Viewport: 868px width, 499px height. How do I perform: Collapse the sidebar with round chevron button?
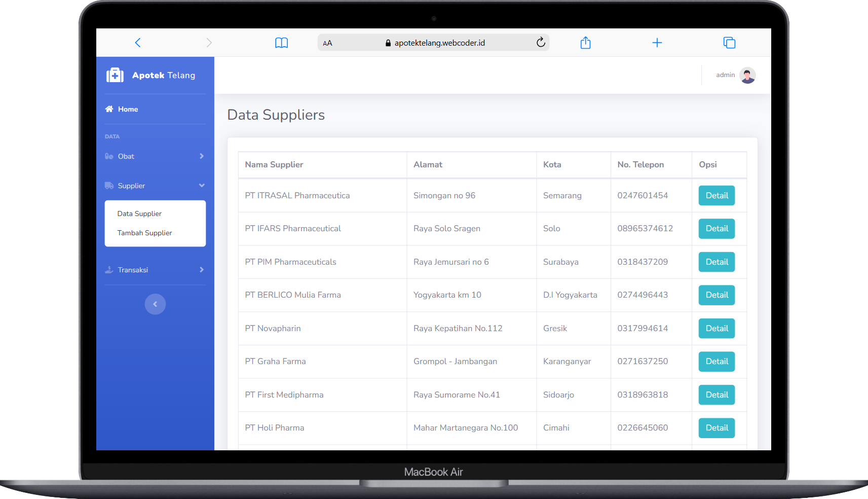(155, 304)
